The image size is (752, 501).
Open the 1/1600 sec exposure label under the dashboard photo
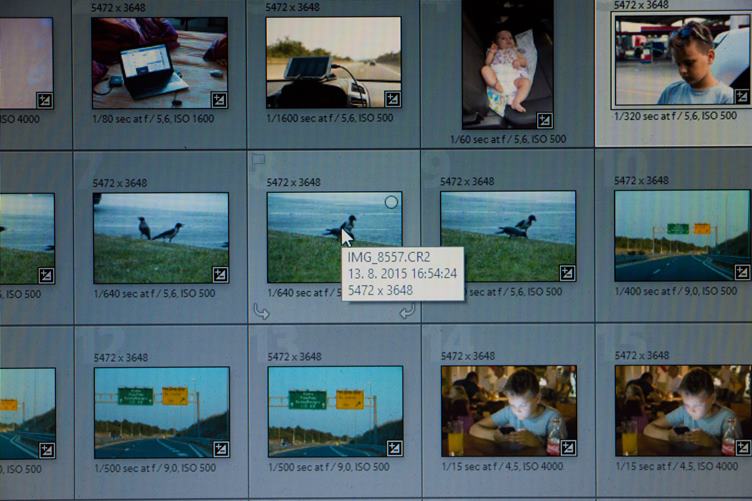point(330,118)
